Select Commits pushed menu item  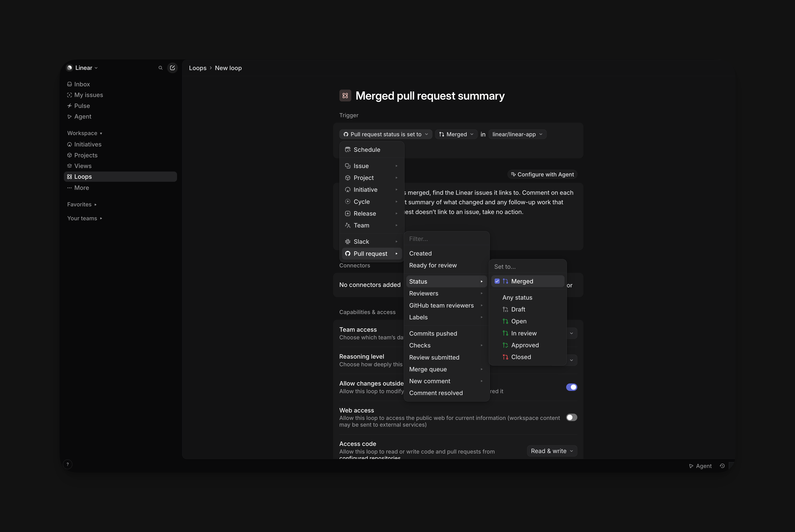coord(446,334)
